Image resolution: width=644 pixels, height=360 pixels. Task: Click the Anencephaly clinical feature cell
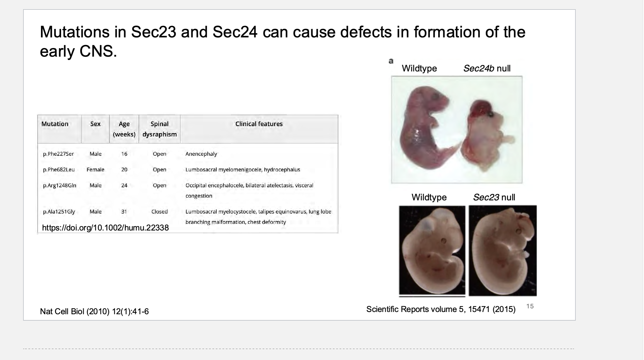[x=201, y=154]
